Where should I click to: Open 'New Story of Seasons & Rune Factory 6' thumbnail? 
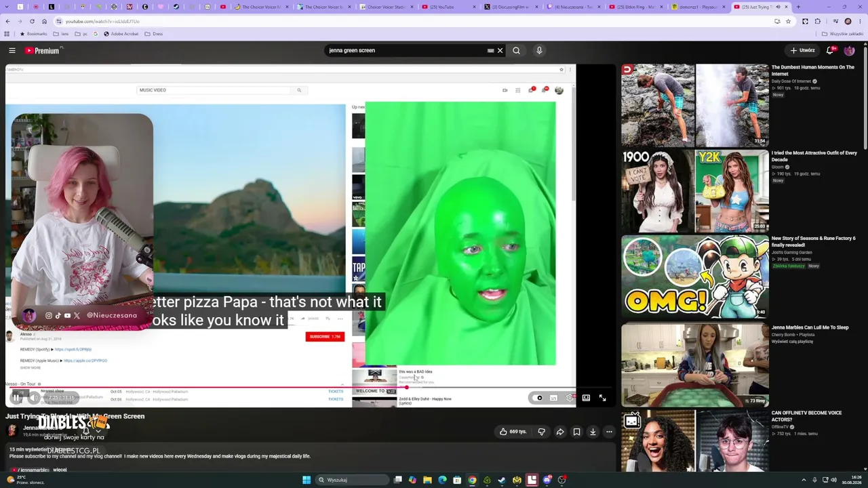coord(695,277)
